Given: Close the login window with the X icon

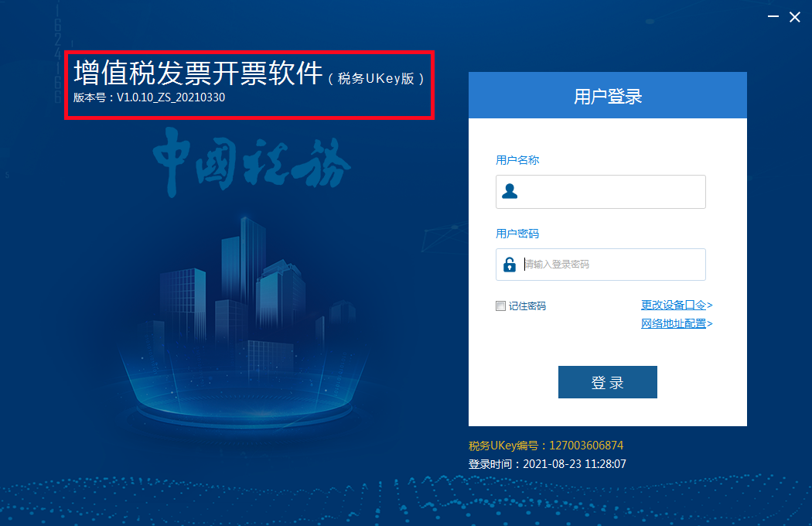Looking at the screenshot, I should pyautogui.click(x=795, y=17).
